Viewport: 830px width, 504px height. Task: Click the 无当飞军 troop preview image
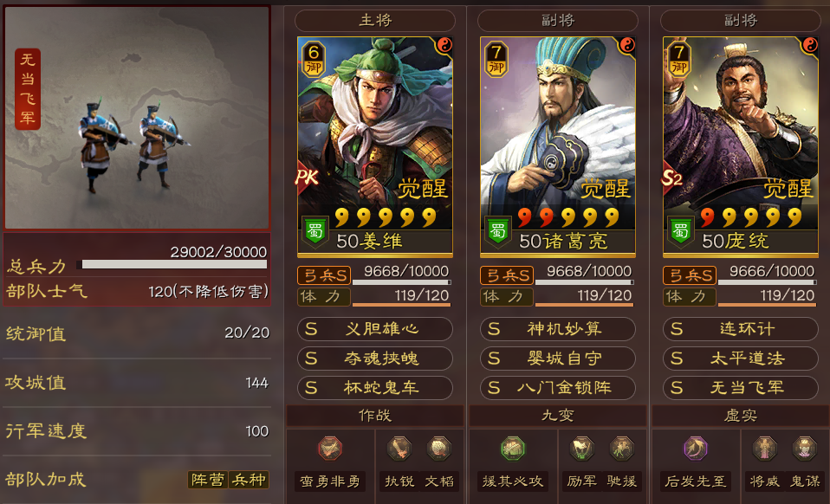coord(137,118)
